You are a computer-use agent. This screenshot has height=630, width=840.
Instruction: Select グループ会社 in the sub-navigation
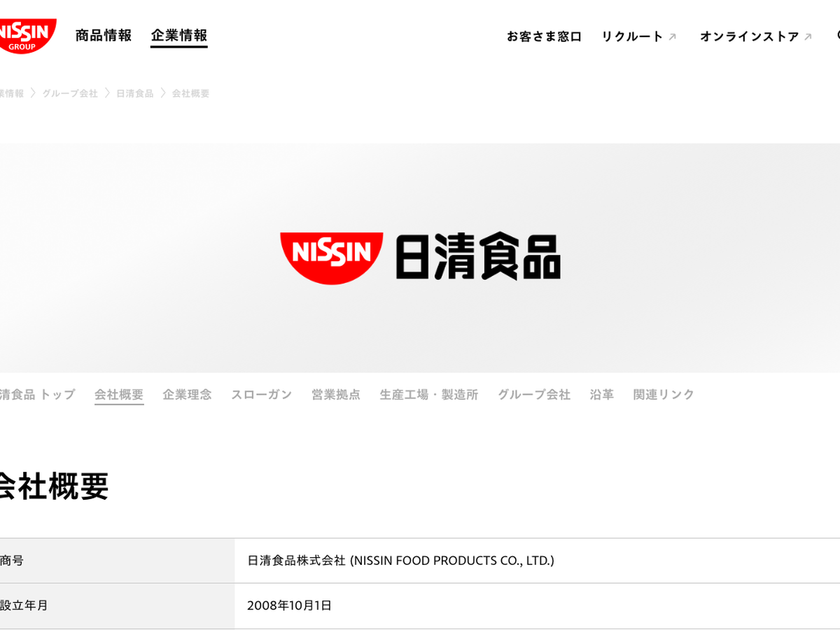pyautogui.click(x=534, y=395)
